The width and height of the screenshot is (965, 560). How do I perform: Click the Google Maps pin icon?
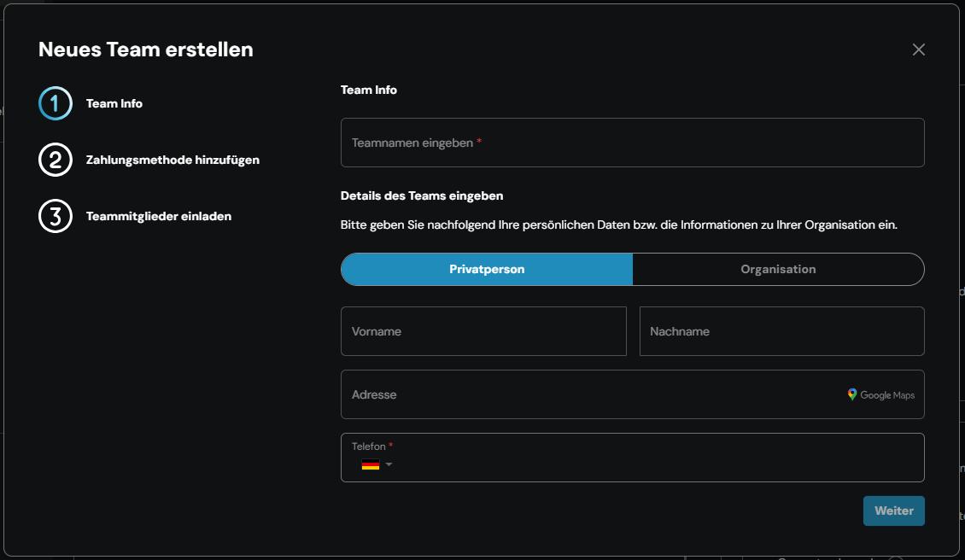pos(851,394)
